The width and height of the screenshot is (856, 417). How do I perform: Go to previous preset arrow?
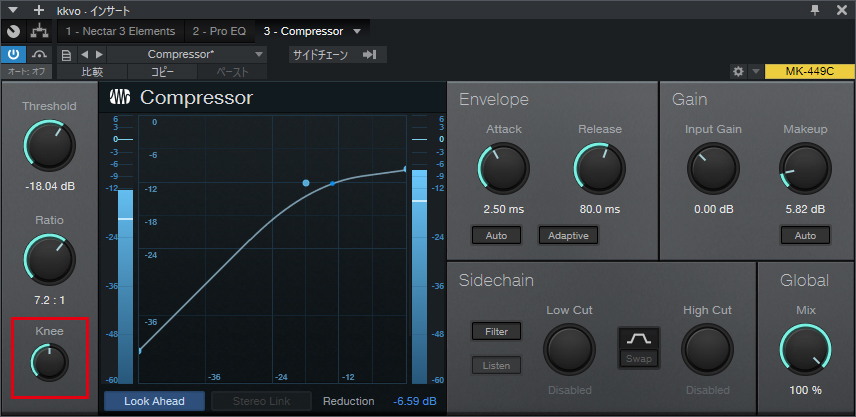click(85, 54)
